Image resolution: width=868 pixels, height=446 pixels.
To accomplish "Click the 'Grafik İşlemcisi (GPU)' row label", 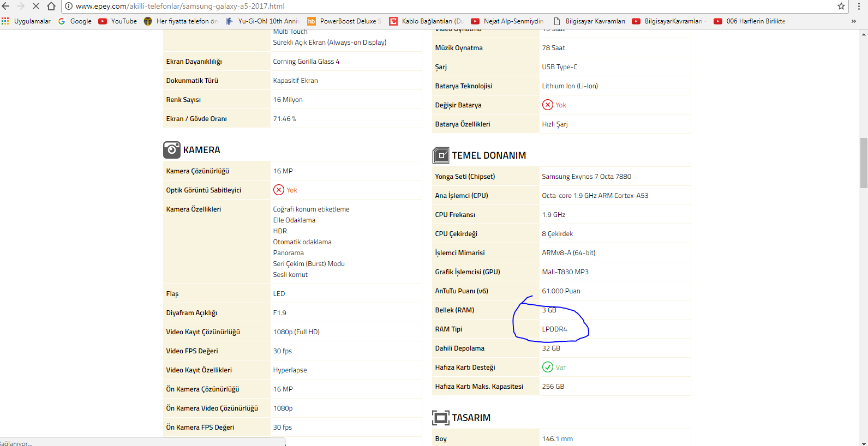I will [468, 272].
